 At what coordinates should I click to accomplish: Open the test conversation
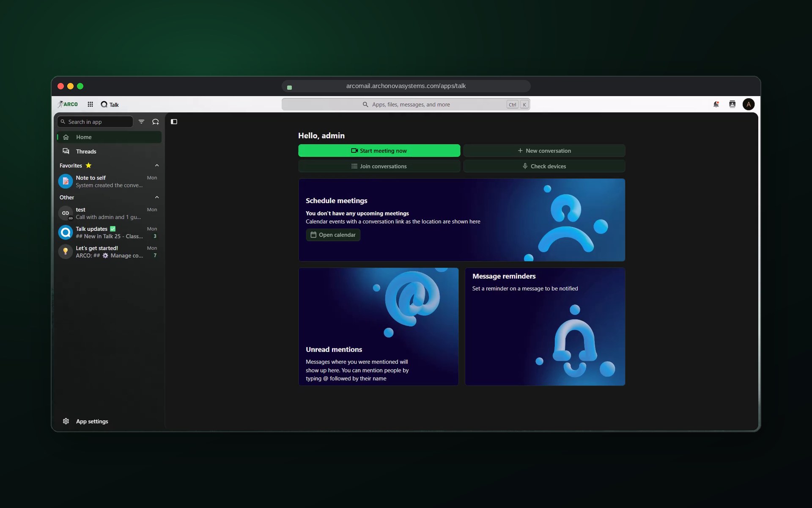[109, 213]
